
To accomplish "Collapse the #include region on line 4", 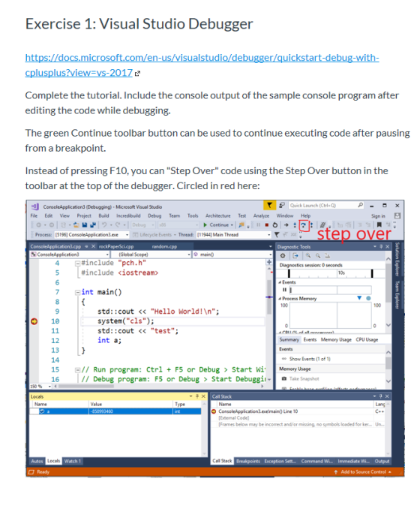I will click(x=77, y=264).
